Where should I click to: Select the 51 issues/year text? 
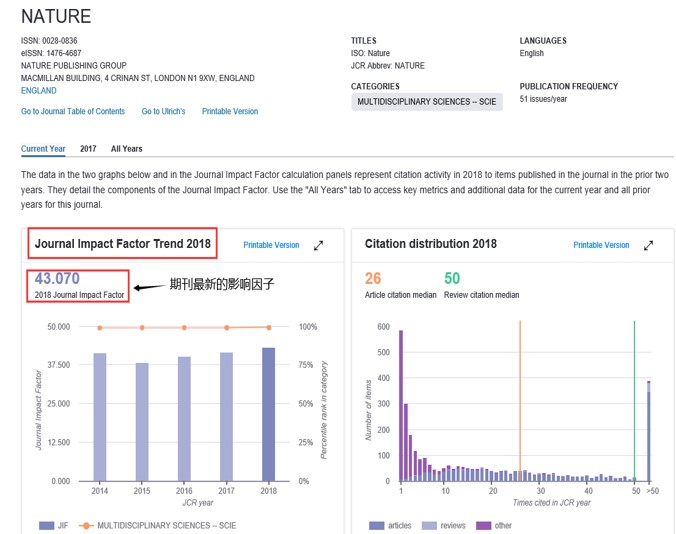click(543, 99)
